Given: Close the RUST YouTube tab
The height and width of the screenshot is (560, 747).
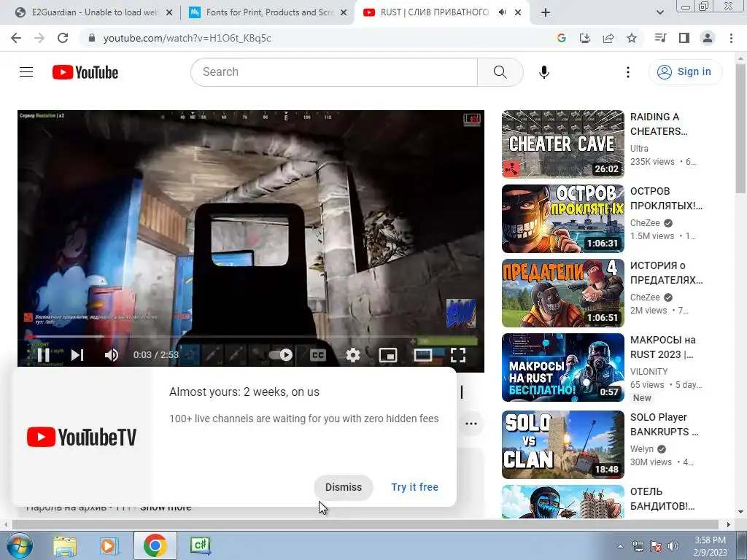Looking at the screenshot, I should pos(518,13).
